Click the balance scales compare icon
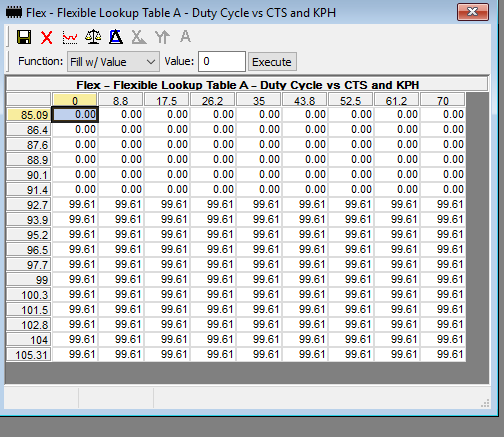 [93, 37]
